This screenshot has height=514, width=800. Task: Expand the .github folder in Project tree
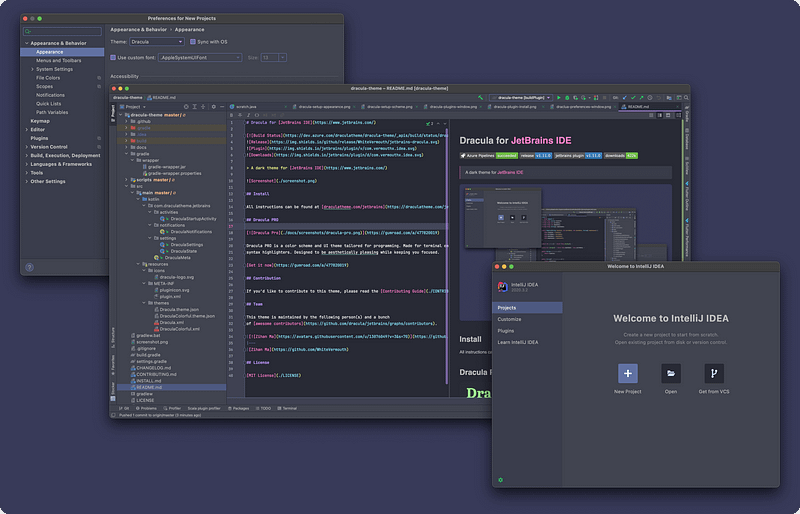127,121
